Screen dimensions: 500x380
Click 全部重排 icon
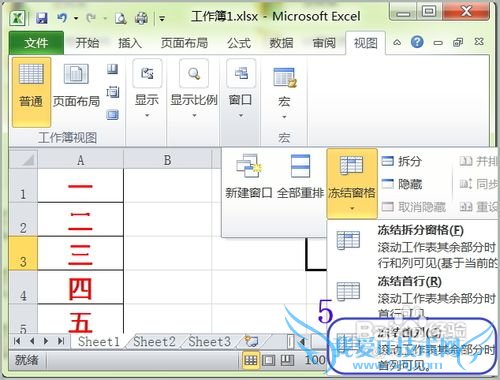[x=300, y=176]
